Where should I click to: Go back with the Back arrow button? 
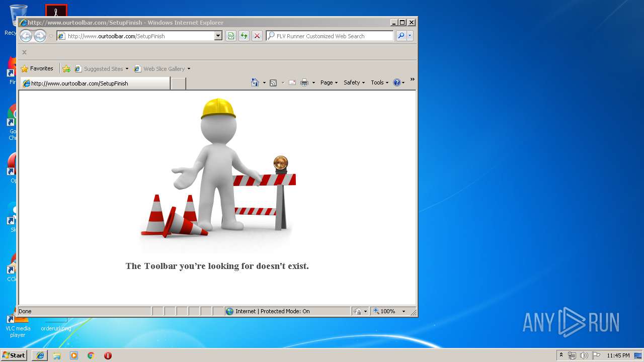coord(26,36)
